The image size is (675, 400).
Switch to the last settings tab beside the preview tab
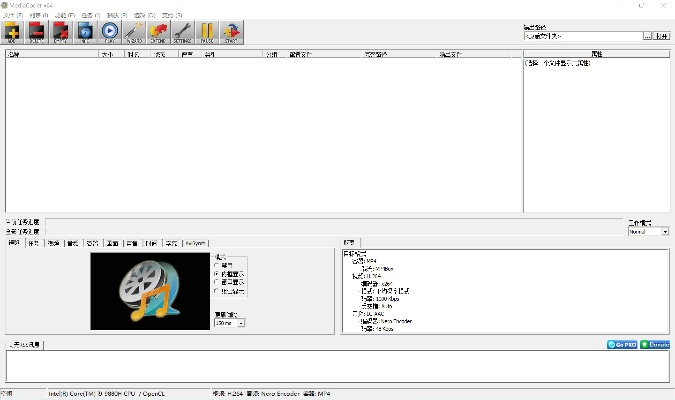(x=194, y=243)
